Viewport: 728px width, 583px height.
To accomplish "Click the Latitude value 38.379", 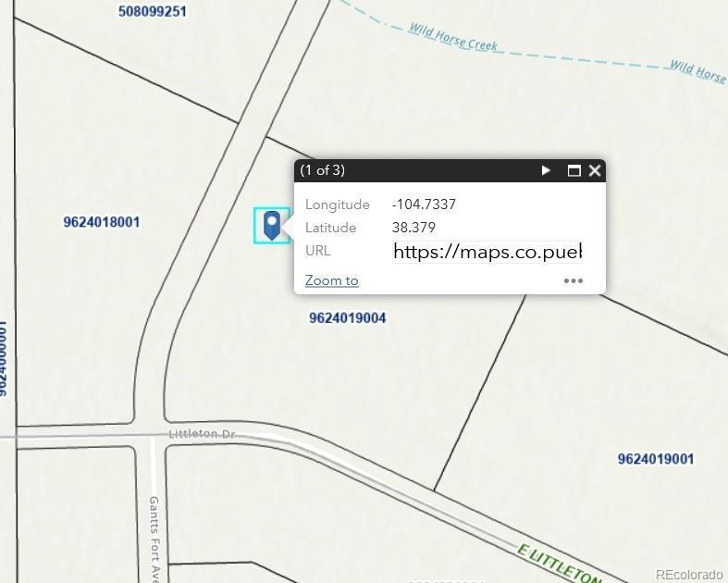I will [x=413, y=228].
